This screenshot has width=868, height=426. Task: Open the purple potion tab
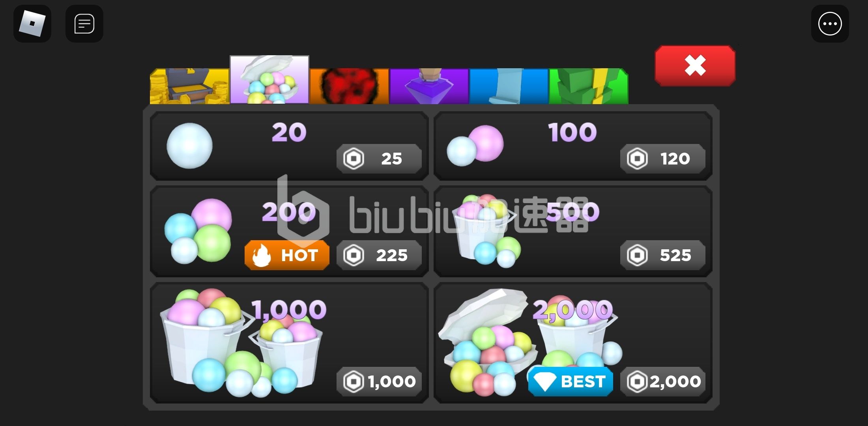tap(429, 86)
